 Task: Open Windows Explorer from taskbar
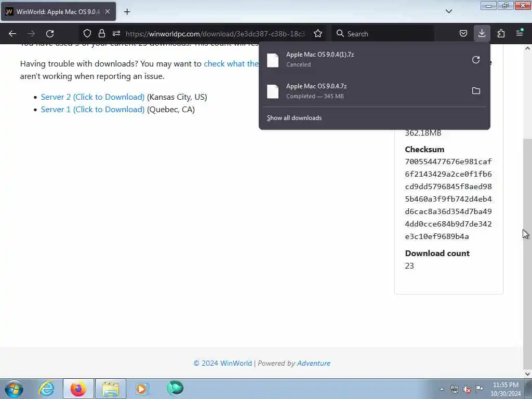[x=111, y=389]
